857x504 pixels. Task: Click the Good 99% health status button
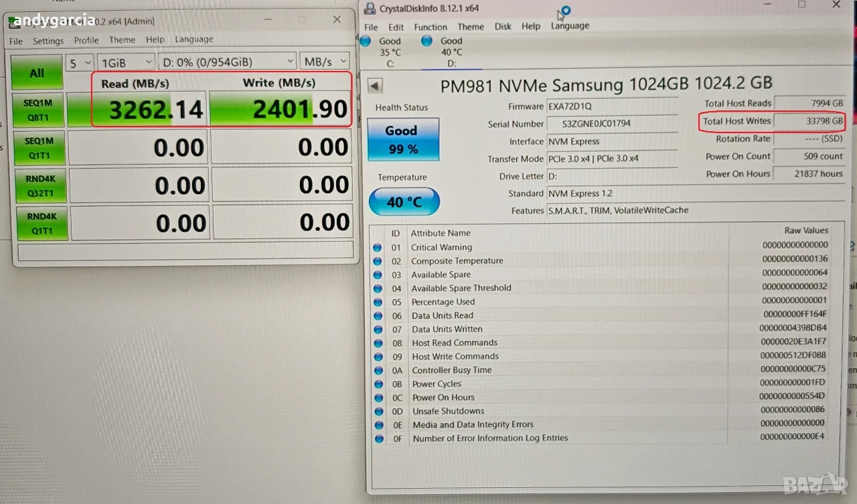tap(403, 139)
